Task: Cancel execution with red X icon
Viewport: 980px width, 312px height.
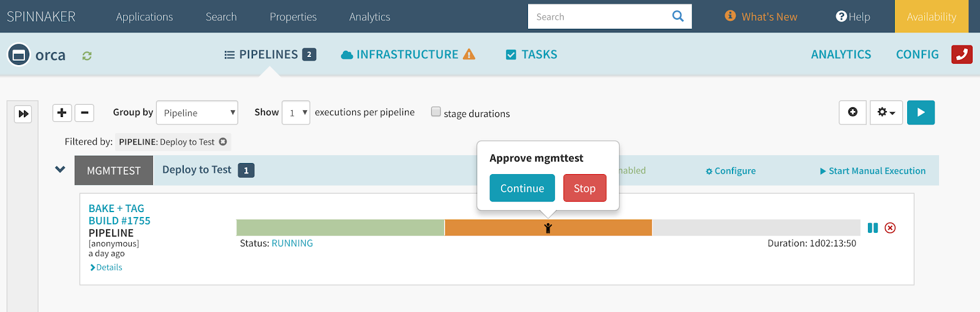Action: point(890,228)
